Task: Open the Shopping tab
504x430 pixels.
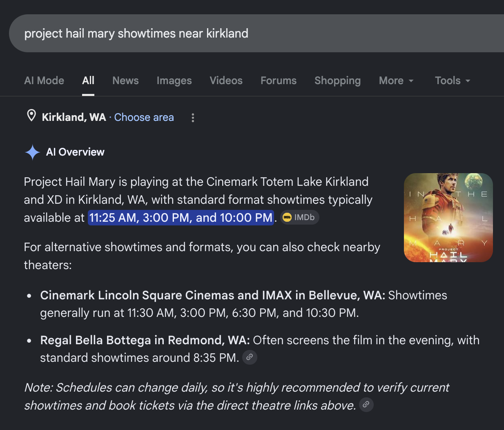Action: (337, 81)
